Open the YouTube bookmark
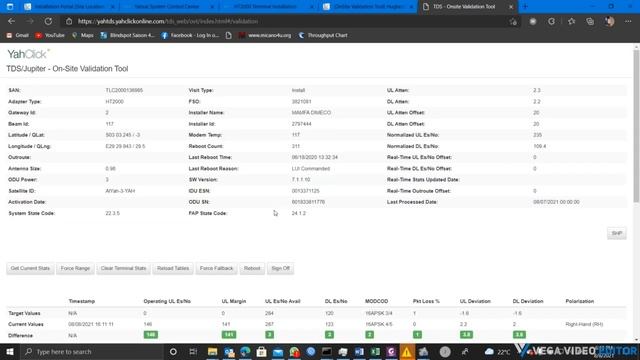The height and width of the screenshot is (360, 640). click(50, 36)
